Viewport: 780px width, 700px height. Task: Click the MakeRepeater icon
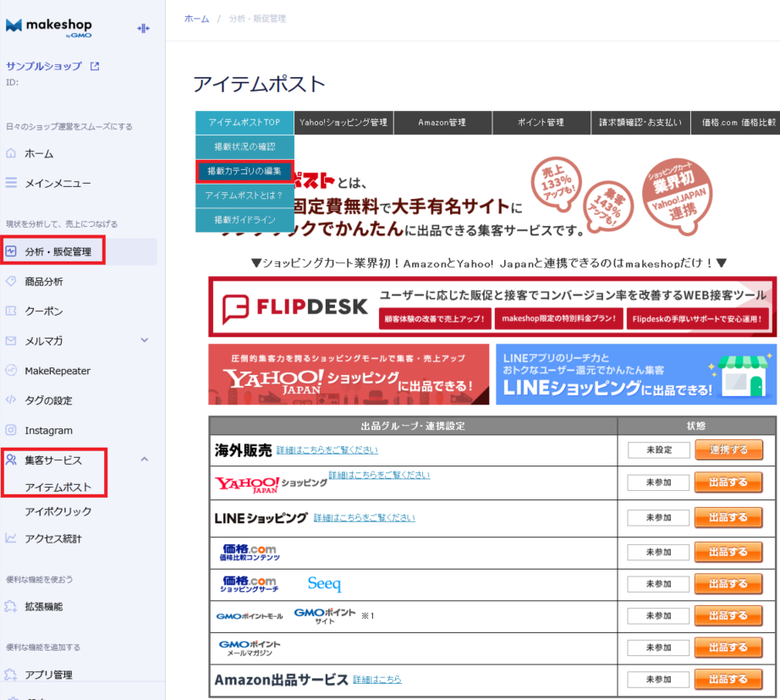[x=11, y=371]
